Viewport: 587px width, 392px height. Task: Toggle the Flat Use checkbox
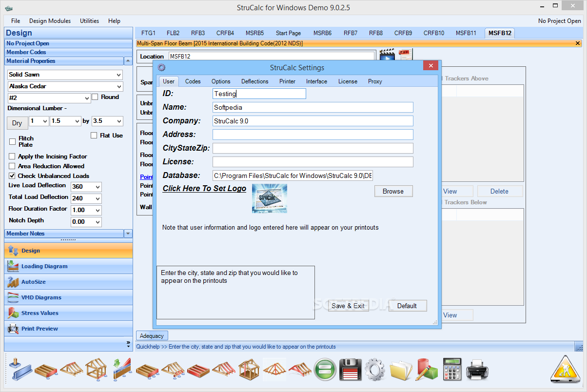point(94,136)
